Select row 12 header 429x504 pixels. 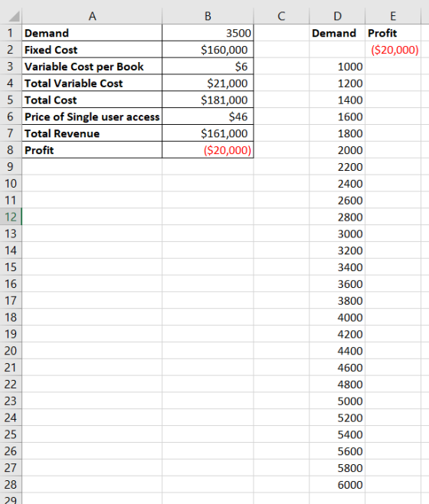pos(11,217)
